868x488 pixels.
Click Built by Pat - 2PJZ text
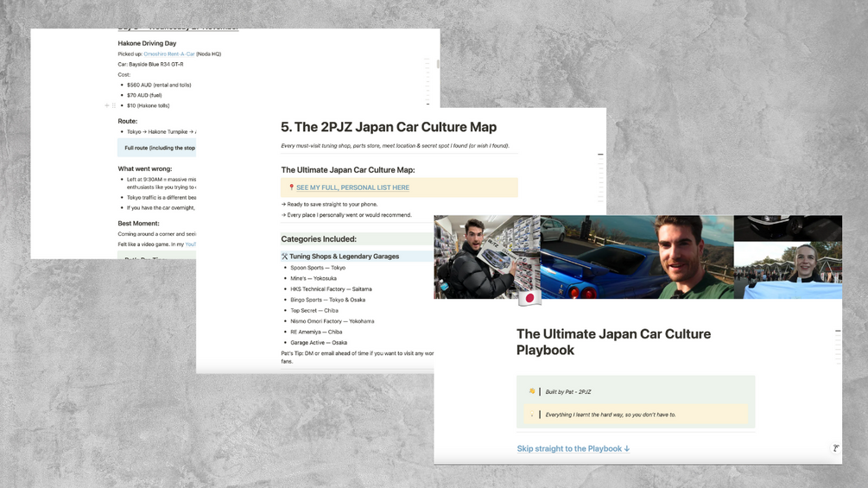(x=568, y=392)
